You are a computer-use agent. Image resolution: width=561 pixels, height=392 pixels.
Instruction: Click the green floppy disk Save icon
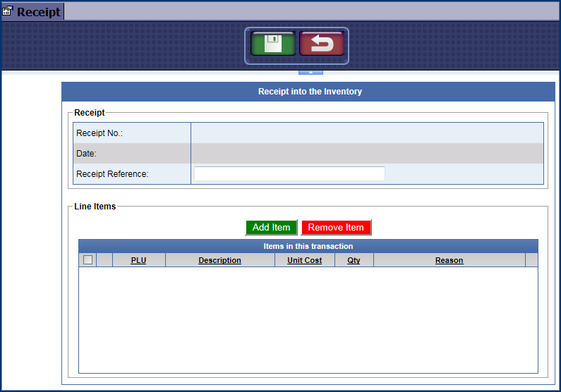[x=273, y=44]
